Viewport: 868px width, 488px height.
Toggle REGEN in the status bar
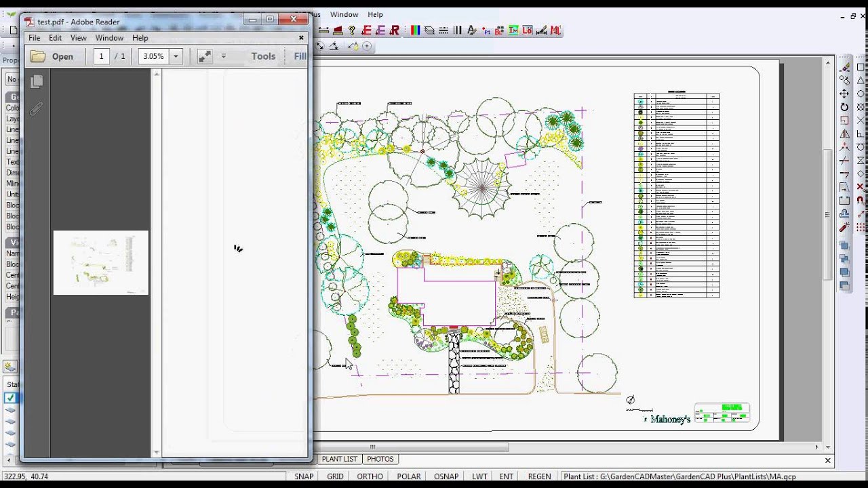(x=539, y=476)
